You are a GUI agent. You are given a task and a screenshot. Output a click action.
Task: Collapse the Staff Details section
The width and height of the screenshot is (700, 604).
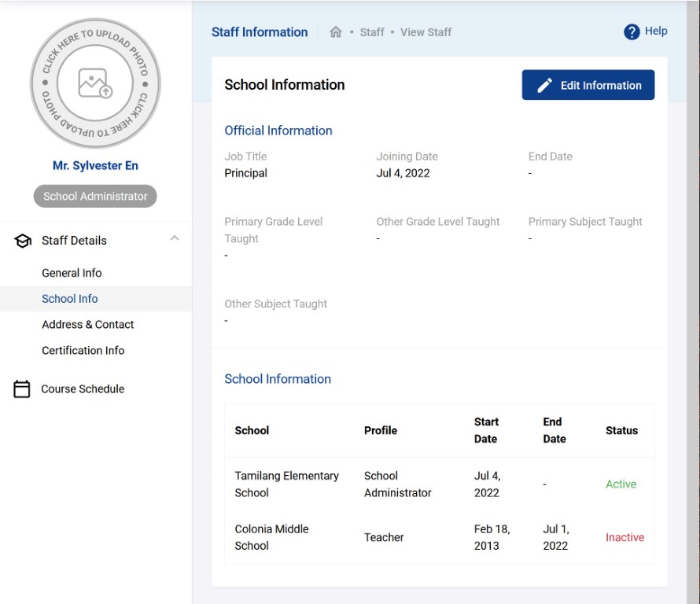click(x=175, y=238)
